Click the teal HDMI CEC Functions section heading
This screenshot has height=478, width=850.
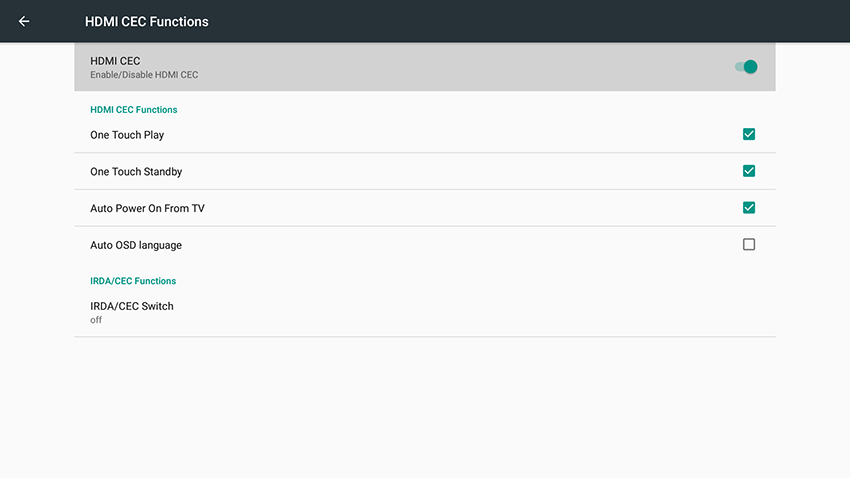tap(133, 109)
